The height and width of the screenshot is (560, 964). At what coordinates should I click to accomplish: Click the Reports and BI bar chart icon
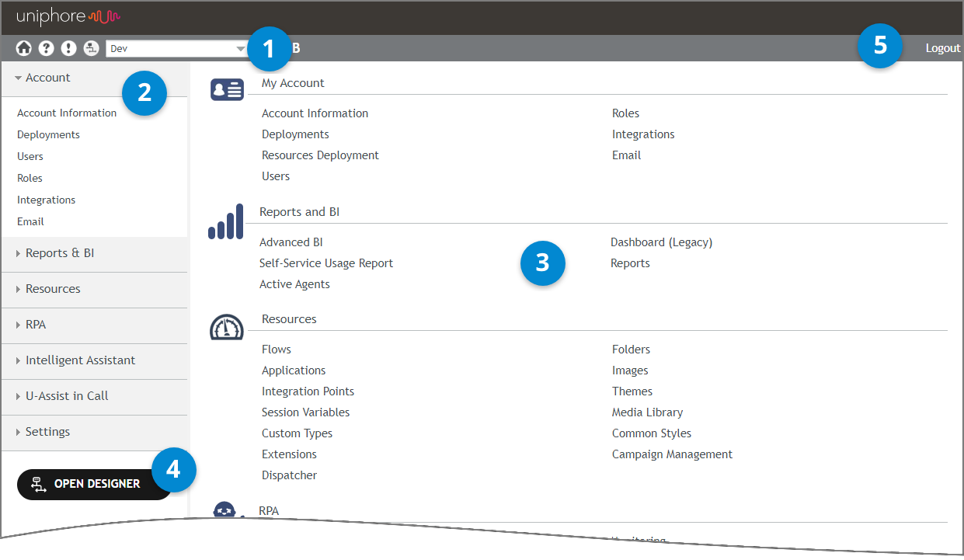tap(226, 221)
